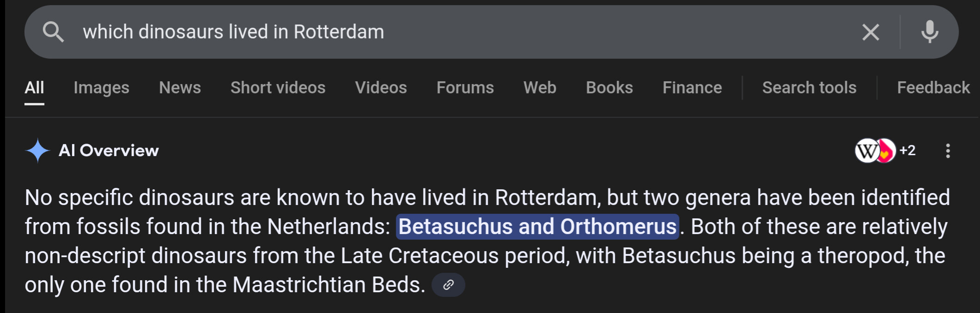
Task: Switch to the Images tab
Action: (101, 88)
